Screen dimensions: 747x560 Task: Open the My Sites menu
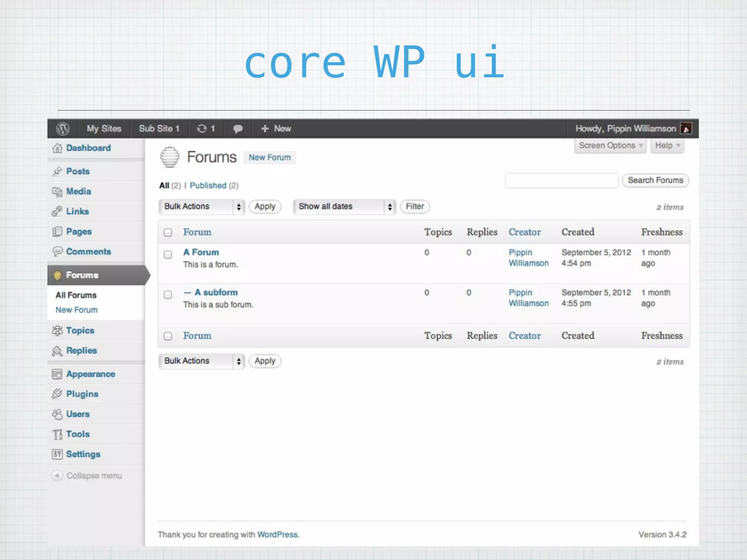tap(104, 129)
